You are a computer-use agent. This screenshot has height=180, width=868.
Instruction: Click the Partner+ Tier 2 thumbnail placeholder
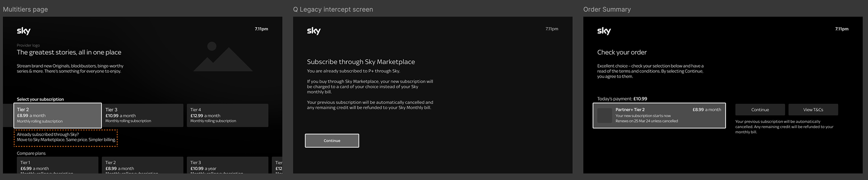pyautogui.click(x=604, y=115)
